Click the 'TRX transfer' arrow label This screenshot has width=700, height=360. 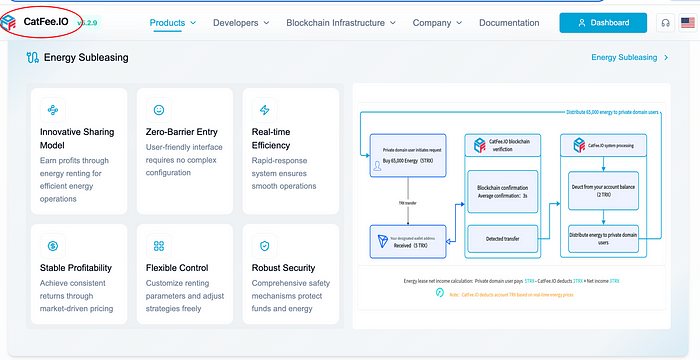click(x=408, y=203)
